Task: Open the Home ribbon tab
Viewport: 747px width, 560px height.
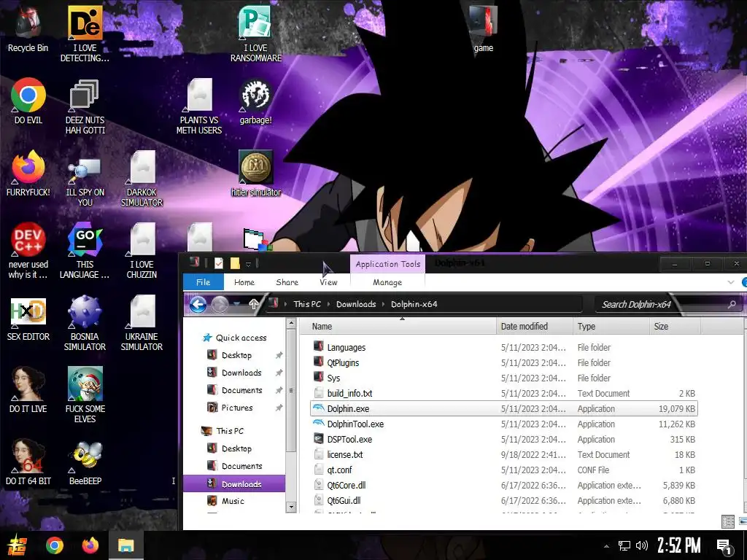Action: pos(244,282)
